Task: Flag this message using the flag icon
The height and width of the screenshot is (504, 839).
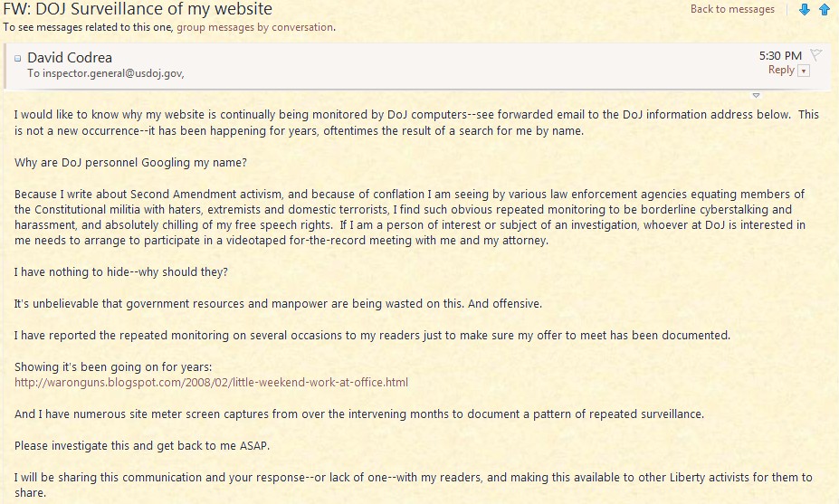Action: 815,55
